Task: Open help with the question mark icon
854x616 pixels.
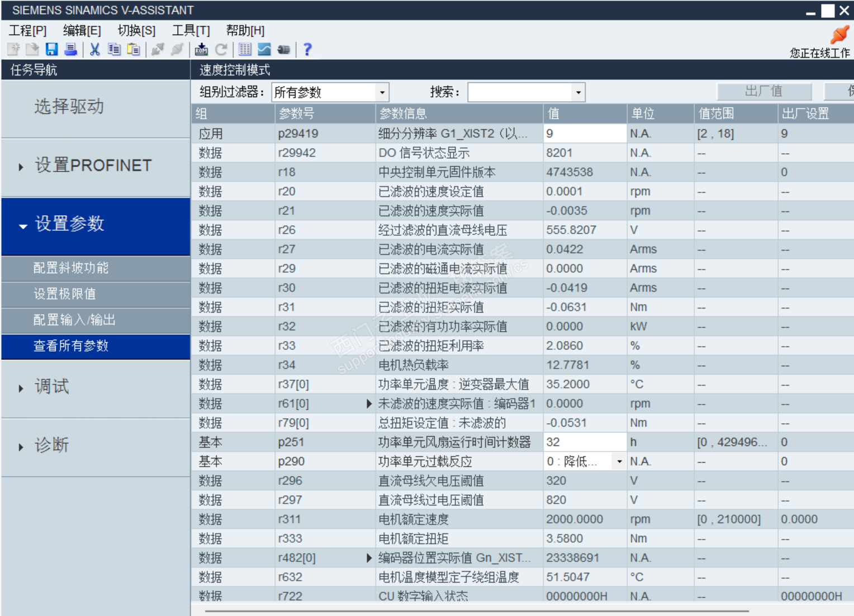Action: tap(307, 49)
